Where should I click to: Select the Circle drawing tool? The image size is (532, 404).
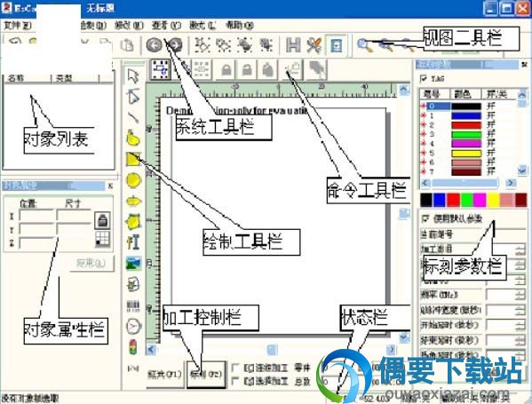[133, 179]
